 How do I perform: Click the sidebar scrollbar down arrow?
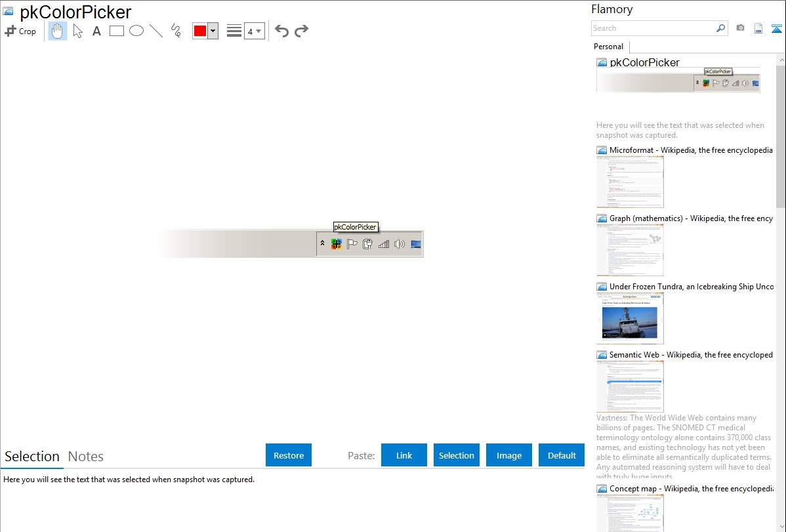781,527
